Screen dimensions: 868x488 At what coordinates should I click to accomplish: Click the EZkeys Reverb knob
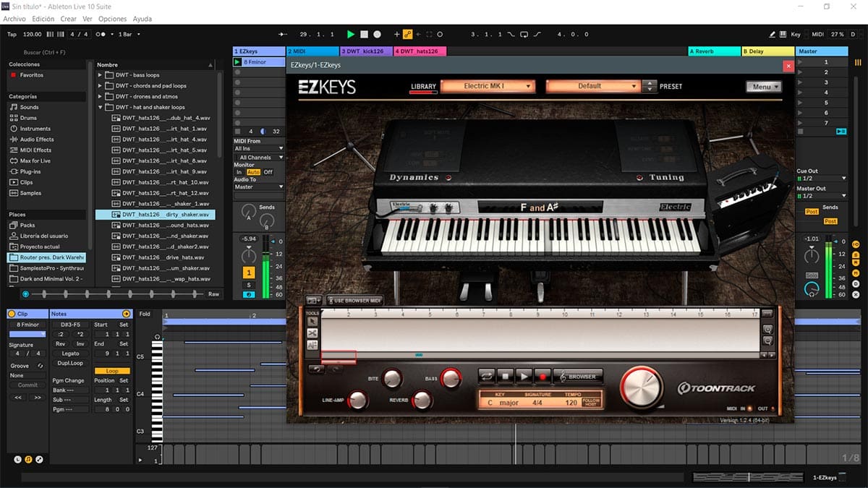[422, 400]
